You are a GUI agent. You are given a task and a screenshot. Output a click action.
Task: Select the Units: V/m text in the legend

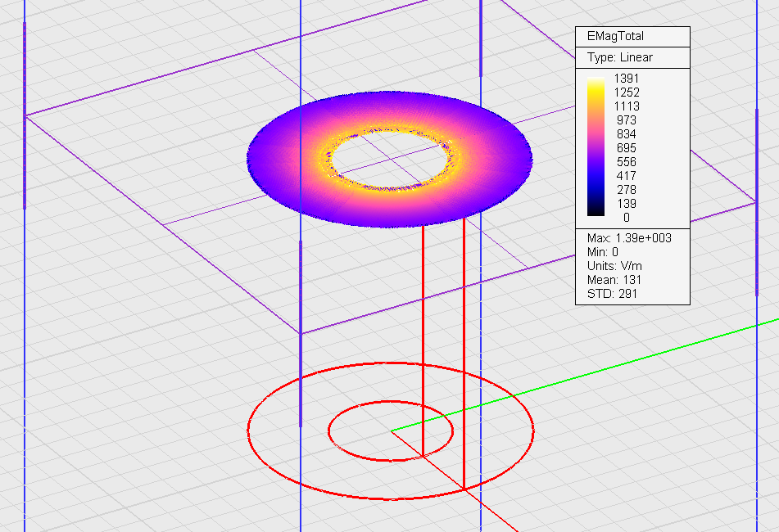(614, 266)
